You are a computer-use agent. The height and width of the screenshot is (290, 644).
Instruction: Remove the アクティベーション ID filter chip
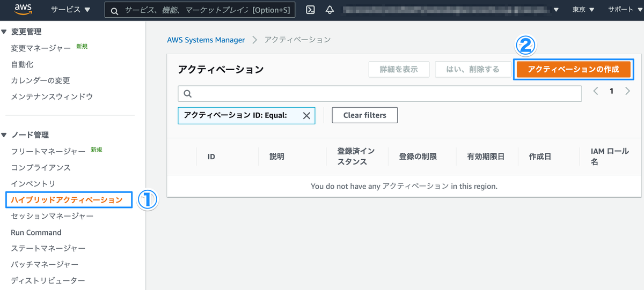pos(306,115)
